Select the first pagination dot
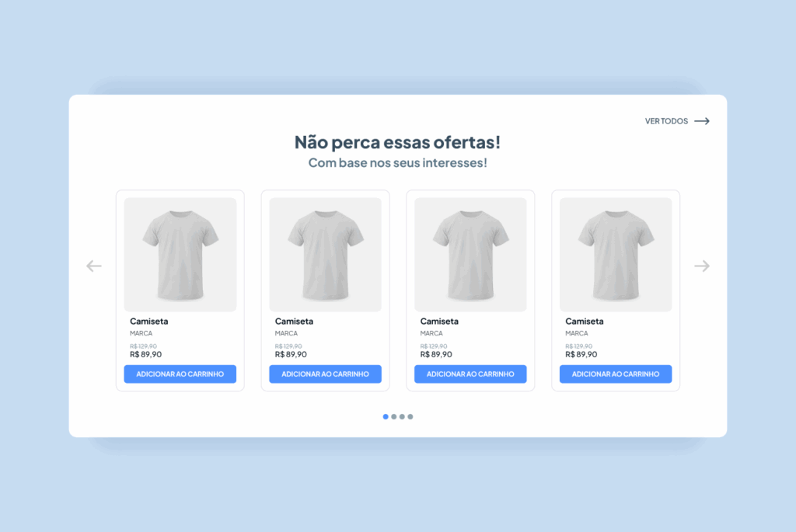 [386, 417]
